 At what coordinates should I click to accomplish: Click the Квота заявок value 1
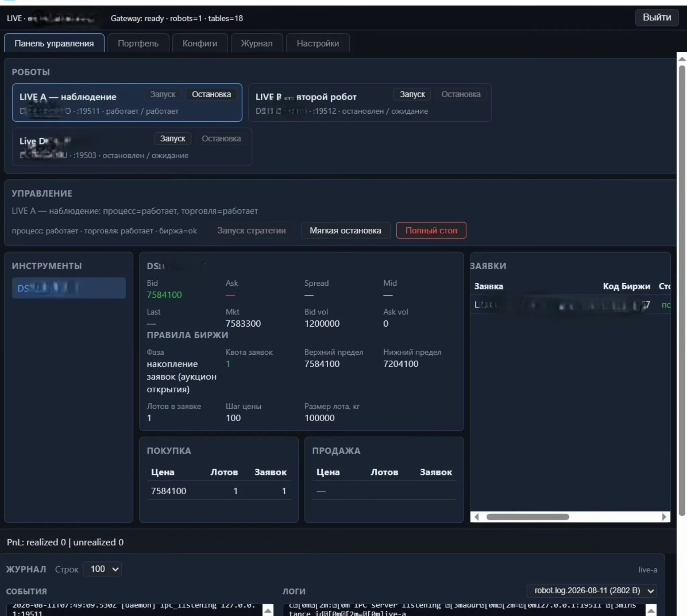click(228, 364)
